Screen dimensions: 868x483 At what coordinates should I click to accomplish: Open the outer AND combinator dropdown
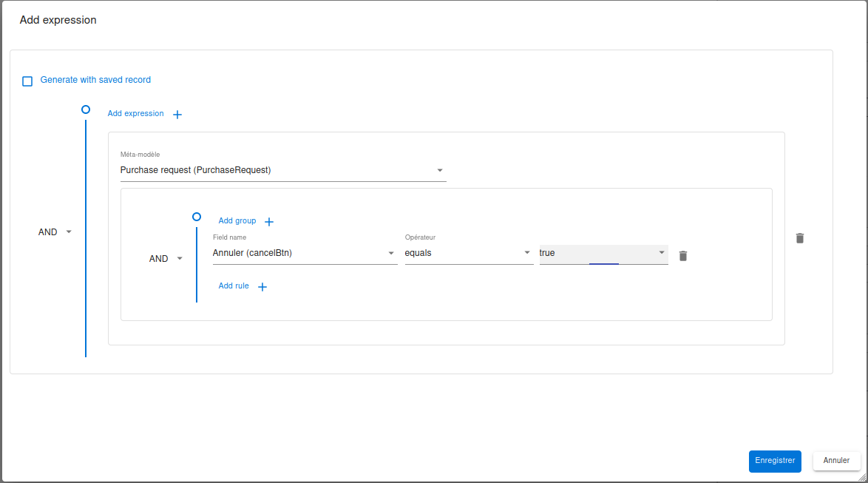[55, 232]
